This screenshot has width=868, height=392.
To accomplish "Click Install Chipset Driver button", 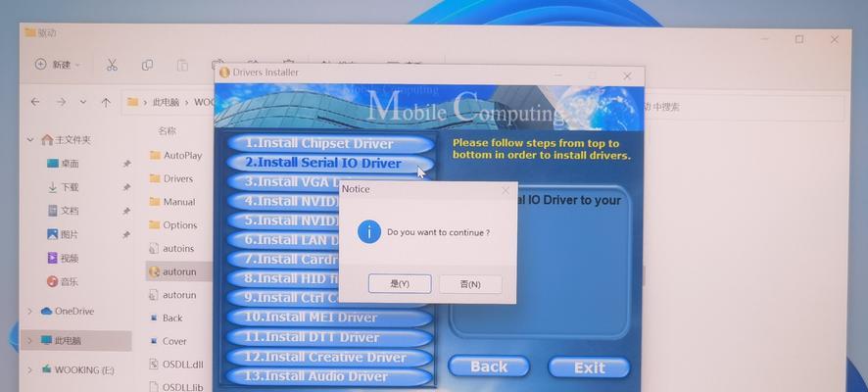I will tap(330, 144).
